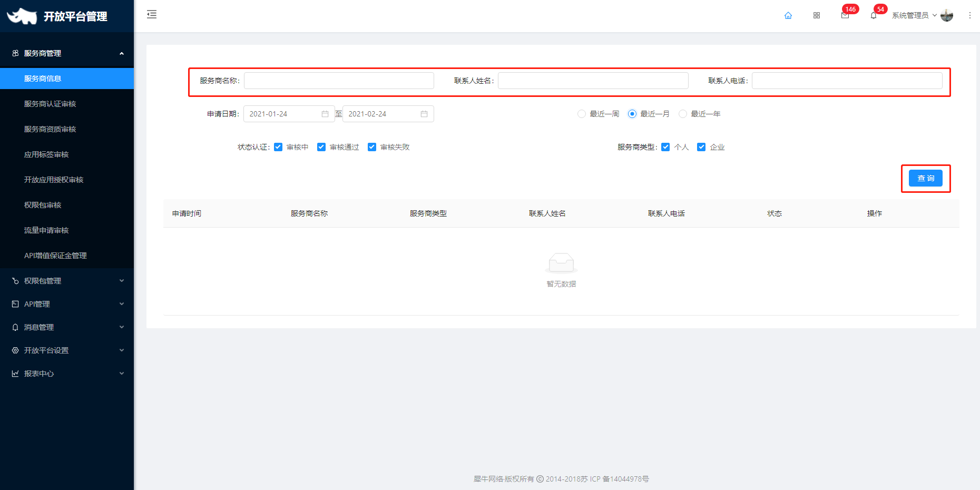The height and width of the screenshot is (490, 980).
Task: Click the 开放平台设置 gear icon
Action: 15,350
